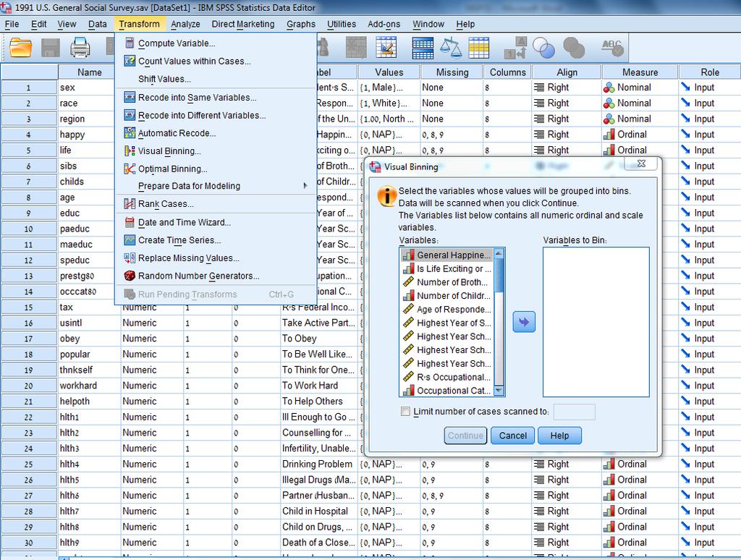The height and width of the screenshot is (560, 741).
Task: Click the Save file toolbar icon
Action: [x=51, y=48]
